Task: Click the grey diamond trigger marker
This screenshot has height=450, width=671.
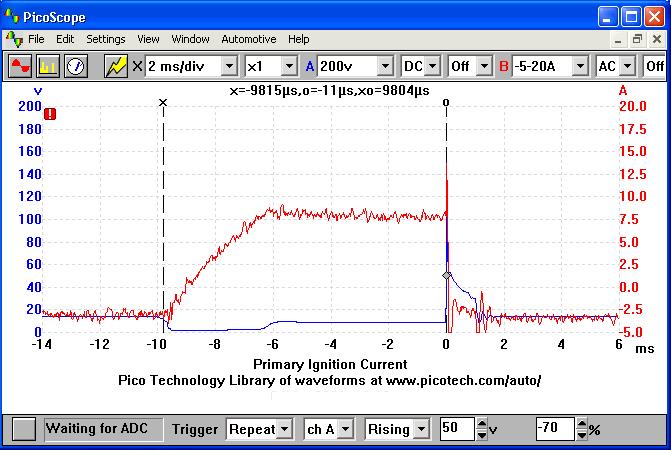Action: click(446, 275)
